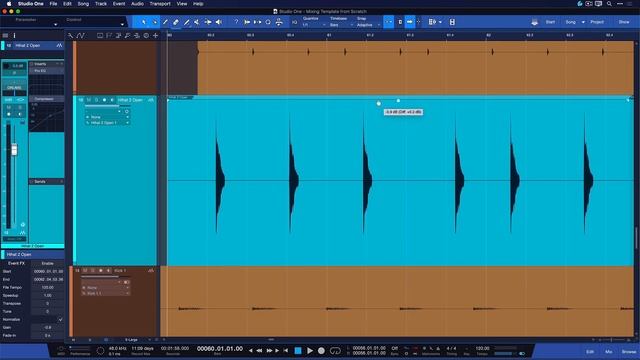Solo the Hihat 2 Open track
Image resolution: width=640 pixels, height=360 pixels.
96,100
